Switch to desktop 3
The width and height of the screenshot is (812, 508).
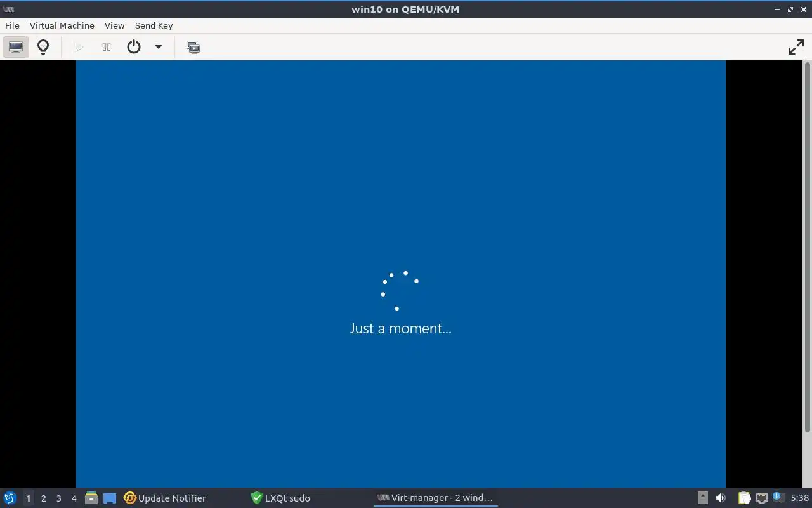pyautogui.click(x=58, y=498)
